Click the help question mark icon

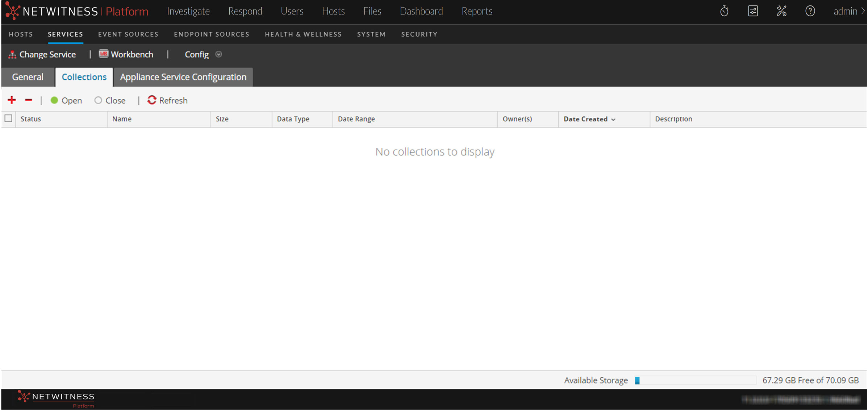(x=810, y=11)
